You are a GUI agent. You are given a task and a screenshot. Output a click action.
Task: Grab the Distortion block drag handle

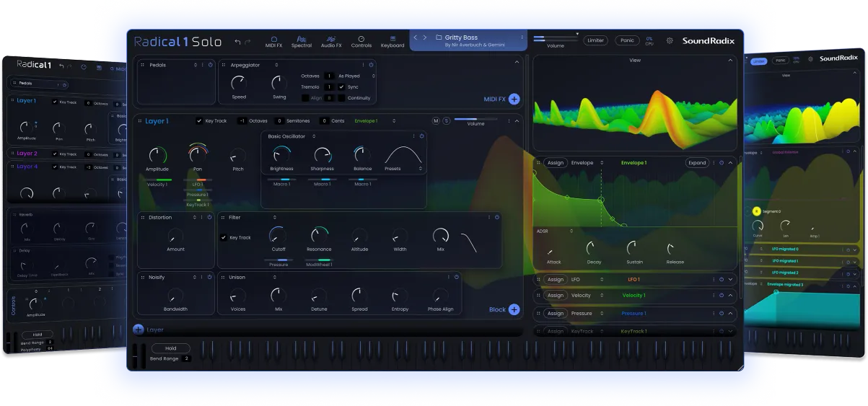(x=143, y=217)
